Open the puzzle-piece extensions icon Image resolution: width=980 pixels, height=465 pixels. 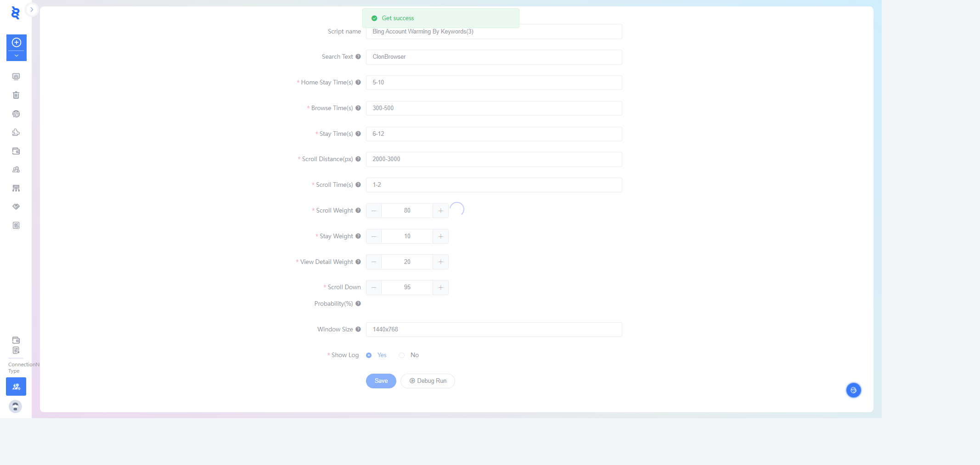16,133
